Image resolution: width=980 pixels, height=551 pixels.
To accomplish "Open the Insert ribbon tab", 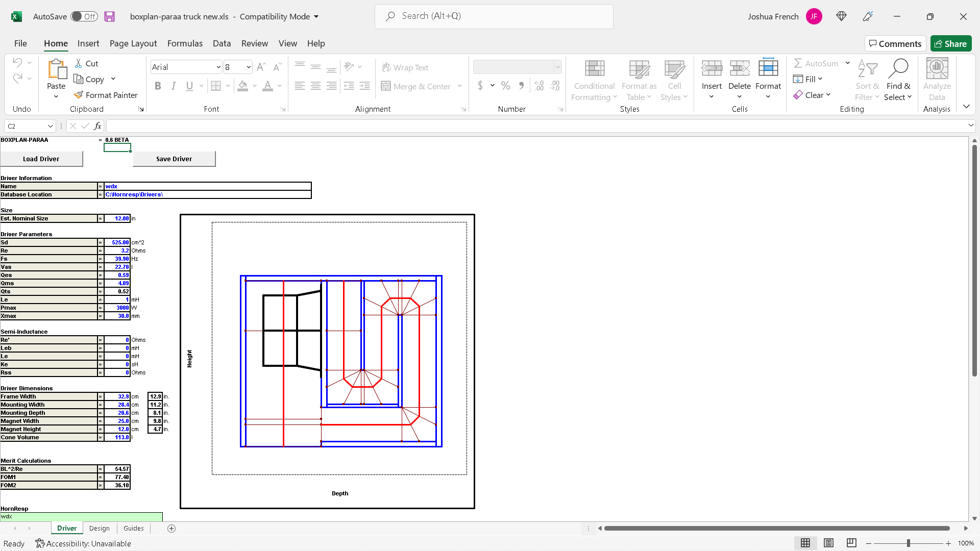I will (88, 43).
